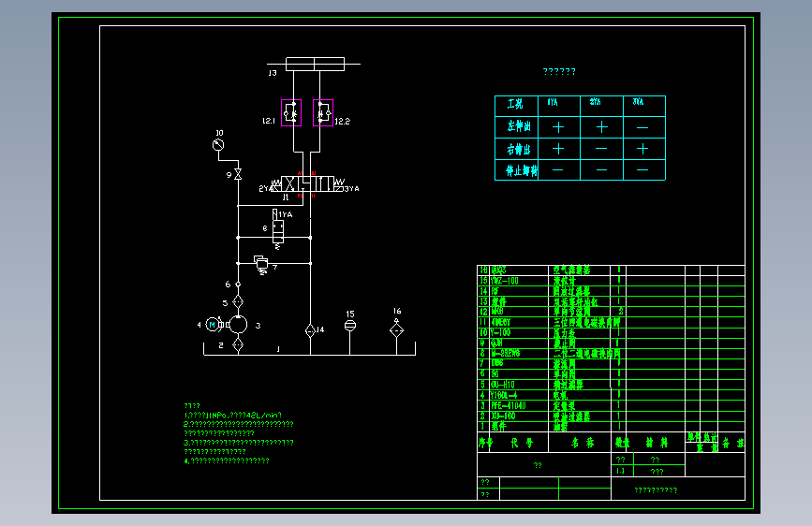
Task: Click the minus sign in 右伸出 row under 2YA
Action: [x=601, y=149]
